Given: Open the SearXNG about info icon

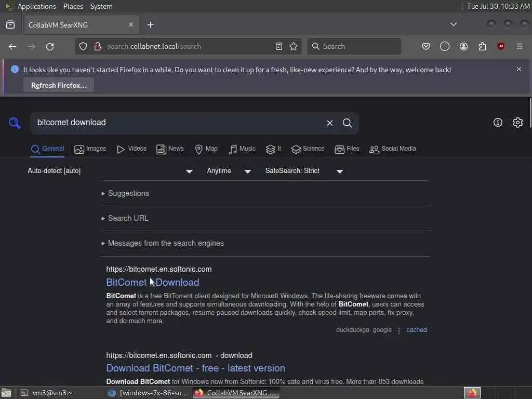Looking at the screenshot, I should click(498, 123).
